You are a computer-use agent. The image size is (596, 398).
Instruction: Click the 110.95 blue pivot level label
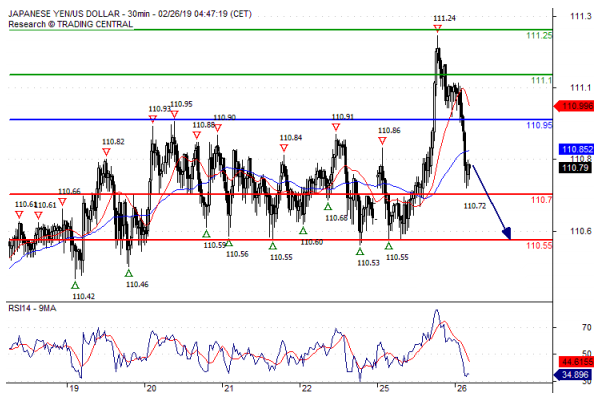pos(539,125)
